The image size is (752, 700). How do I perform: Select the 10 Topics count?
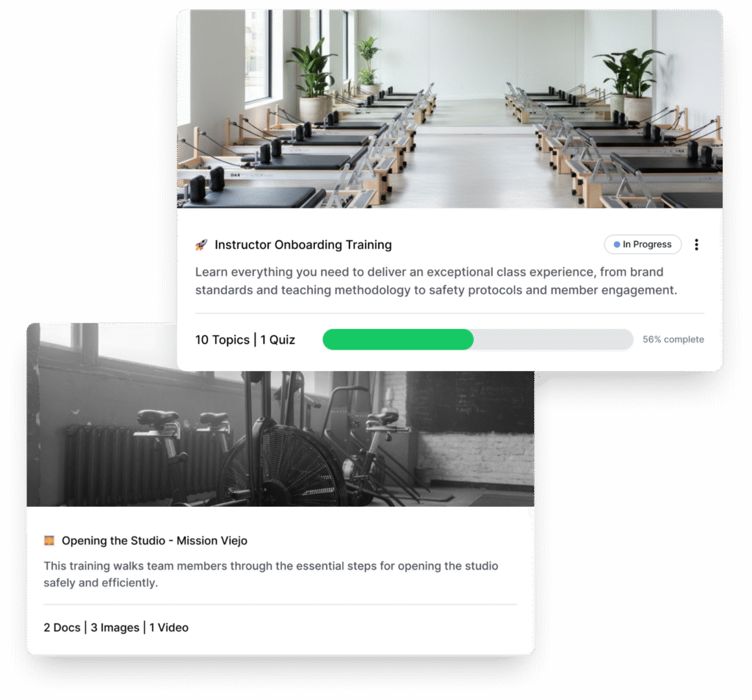click(222, 339)
